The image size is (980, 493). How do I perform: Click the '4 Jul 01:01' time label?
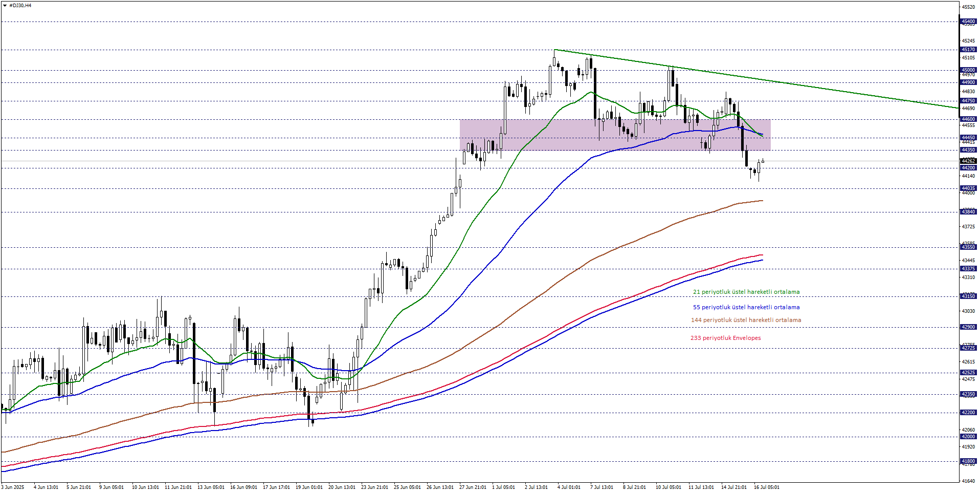[x=569, y=487]
